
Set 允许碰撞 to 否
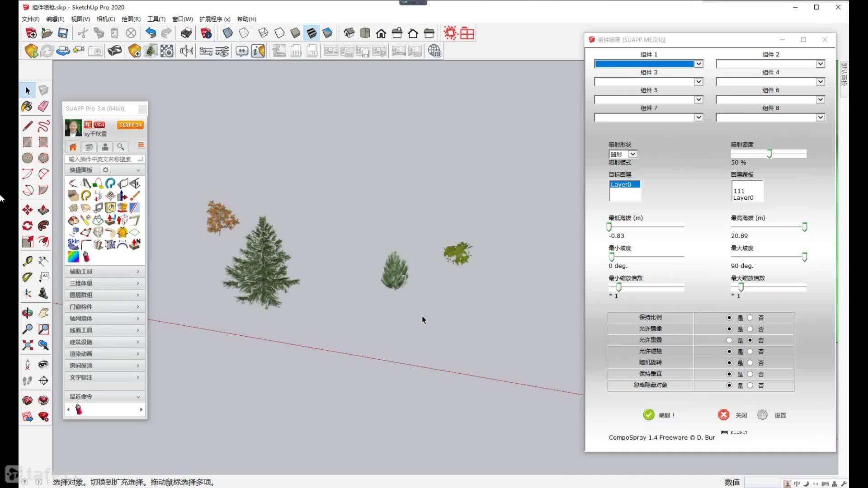coord(750,352)
